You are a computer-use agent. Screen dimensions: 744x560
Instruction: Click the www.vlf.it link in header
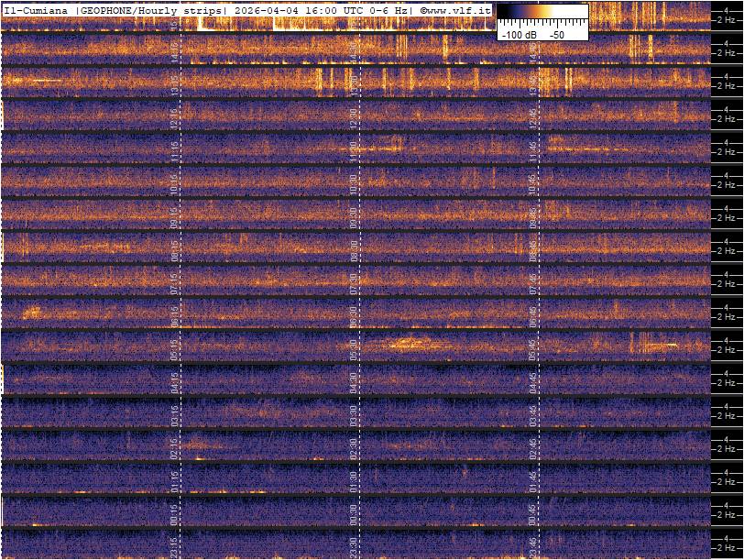pos(459,10)
